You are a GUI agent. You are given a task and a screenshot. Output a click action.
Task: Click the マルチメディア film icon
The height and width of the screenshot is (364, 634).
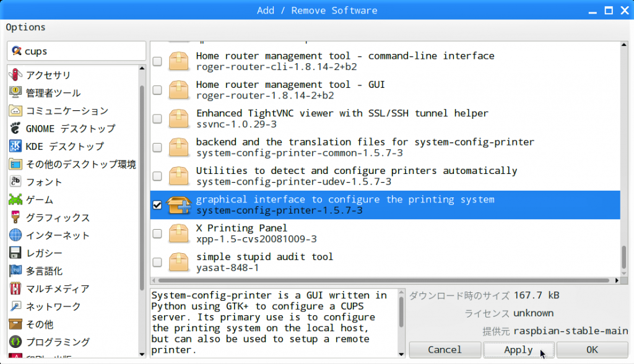(15, 288)
